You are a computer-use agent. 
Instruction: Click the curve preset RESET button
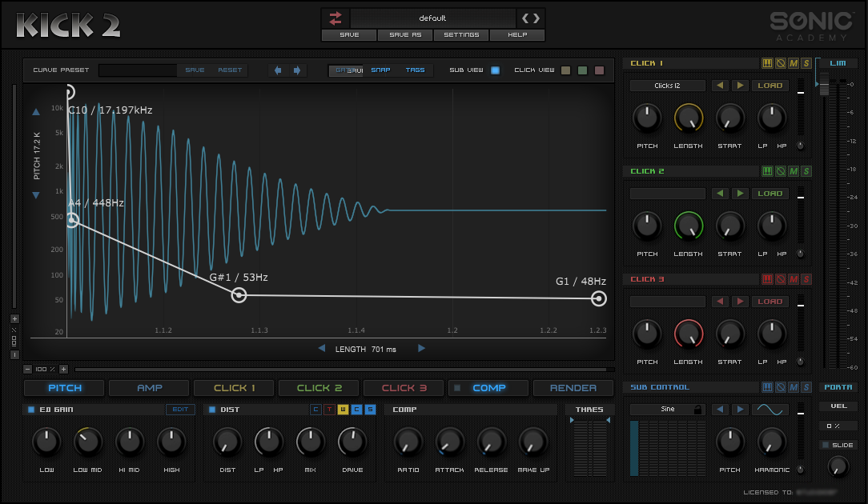tap(230, 70)
